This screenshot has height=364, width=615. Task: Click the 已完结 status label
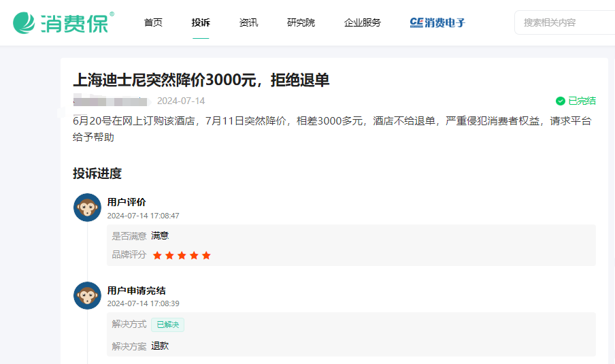pos(582,101)
